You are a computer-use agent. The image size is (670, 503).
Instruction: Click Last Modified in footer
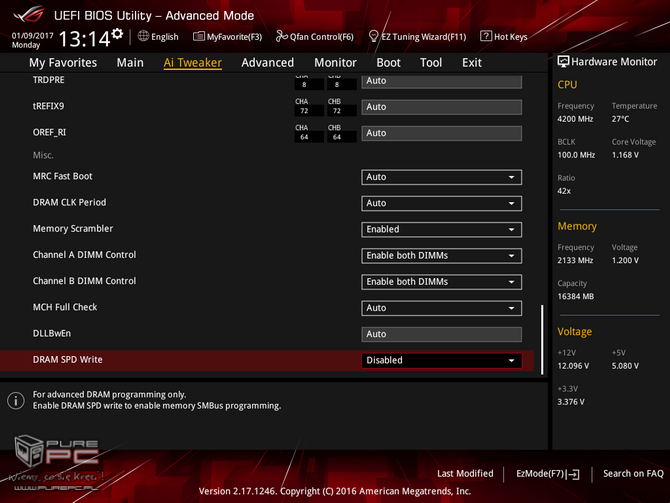465,474
